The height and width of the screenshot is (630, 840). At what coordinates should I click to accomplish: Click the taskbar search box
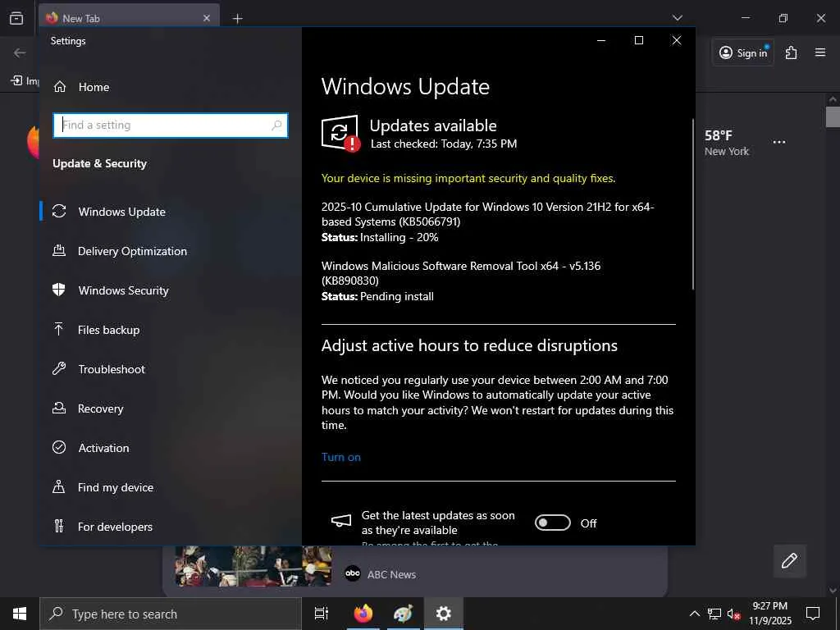[171, 614]
